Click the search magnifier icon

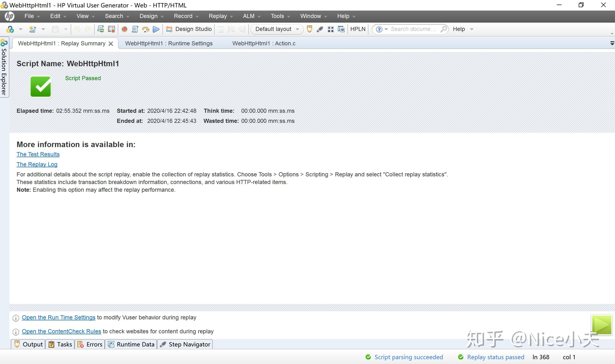pyautogui.click(x=443, y=29)
